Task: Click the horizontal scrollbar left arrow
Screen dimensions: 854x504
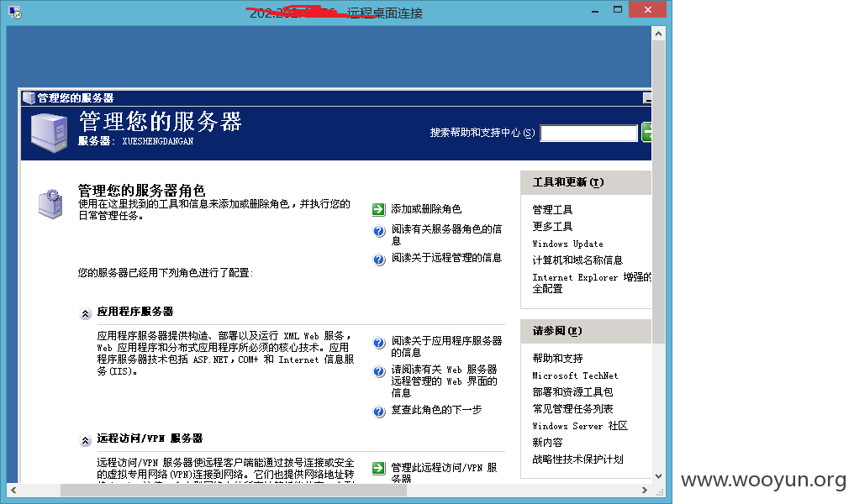Action: coord(13,490)
